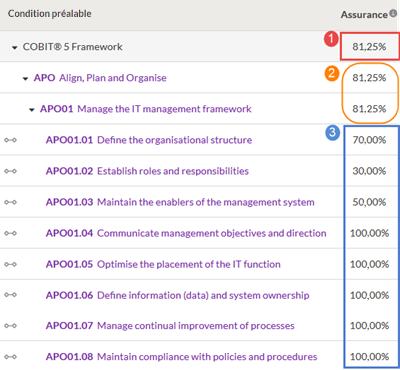Click the link icon beside APO01.03
Image resolution: width=400 pixels, height=370 pixels.
pyautogui.click(x=10, y=202)
